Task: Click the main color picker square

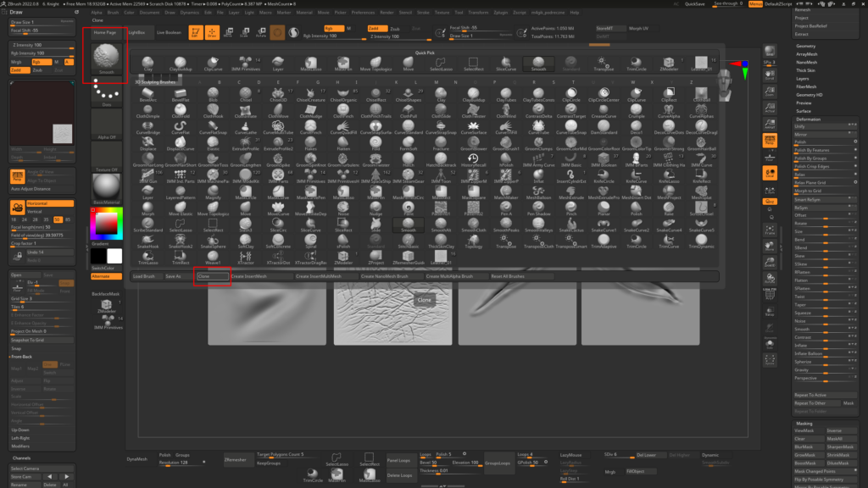Action: click(x=107, y=223)
